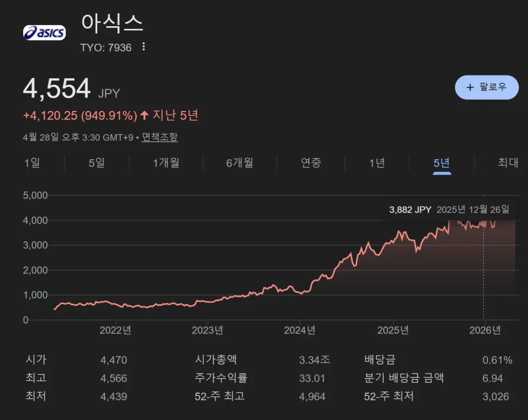Click the 최고 value 4,566

click(x=114, y=378)
